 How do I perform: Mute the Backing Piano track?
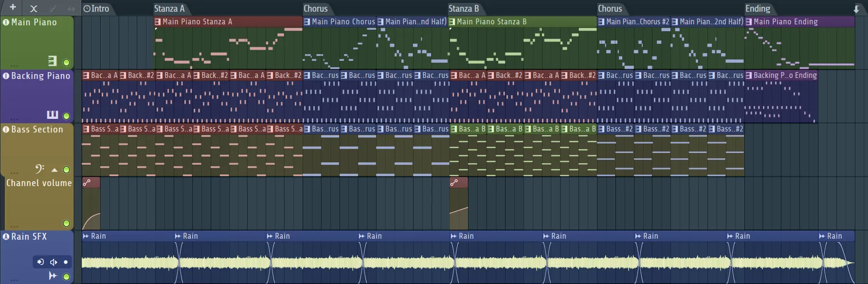tap(66, 116)
